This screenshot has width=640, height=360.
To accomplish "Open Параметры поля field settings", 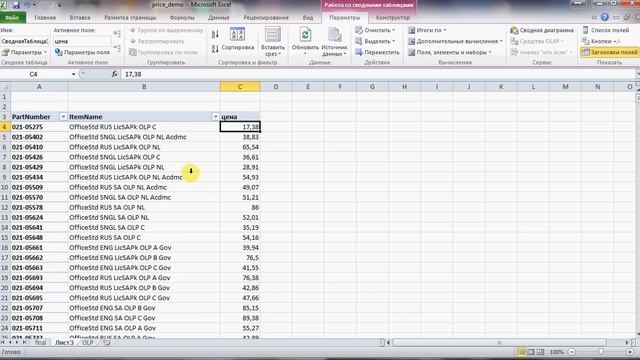I will [x=82, y=52].
